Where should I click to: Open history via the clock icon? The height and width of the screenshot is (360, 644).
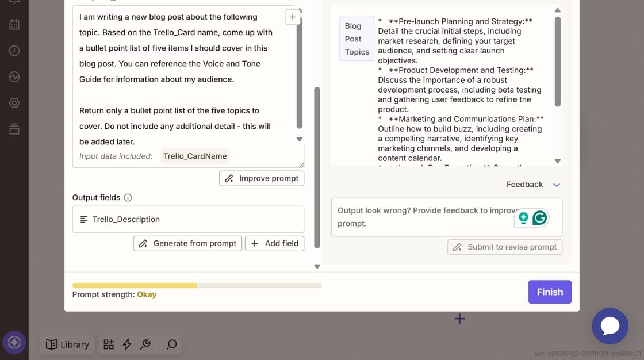tap(13, 50)
